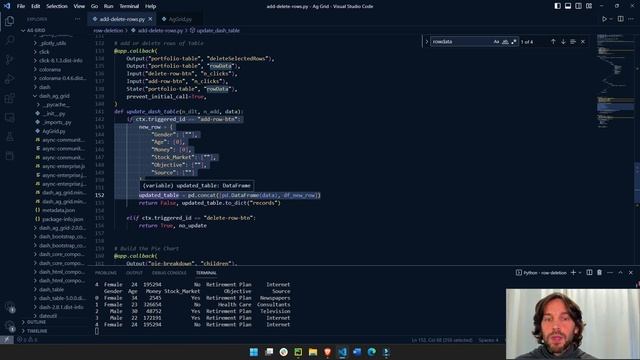Image resolution: width=640 pixels, height=360 pixels.
Task: Go to next match in find widget
Action: point(563,42)
